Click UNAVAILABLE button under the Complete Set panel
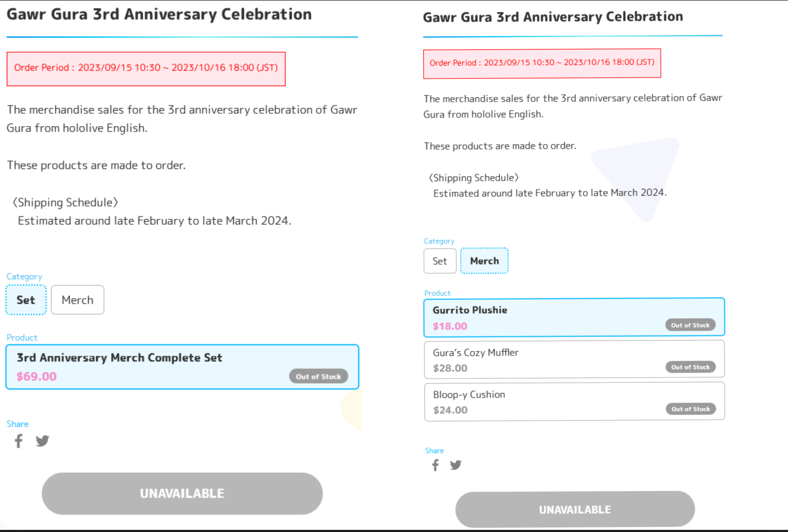 click(182, 493)
